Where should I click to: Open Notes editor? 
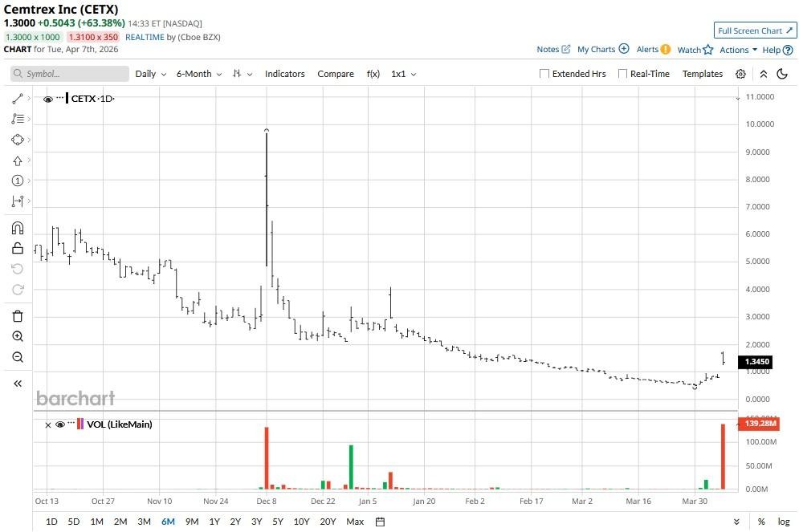coord(553,50)
